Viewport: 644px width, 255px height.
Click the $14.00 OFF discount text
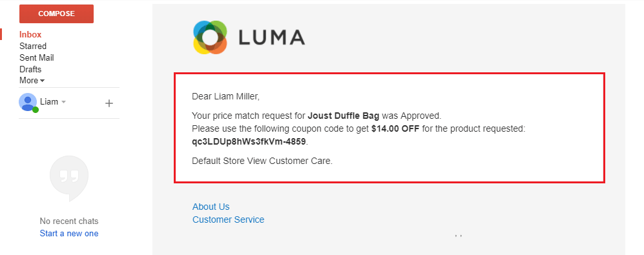pos(395,128)
